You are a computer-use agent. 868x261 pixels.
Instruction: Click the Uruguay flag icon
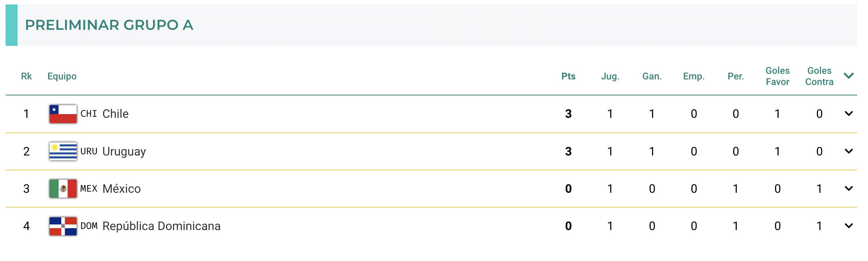click(63, 151)
